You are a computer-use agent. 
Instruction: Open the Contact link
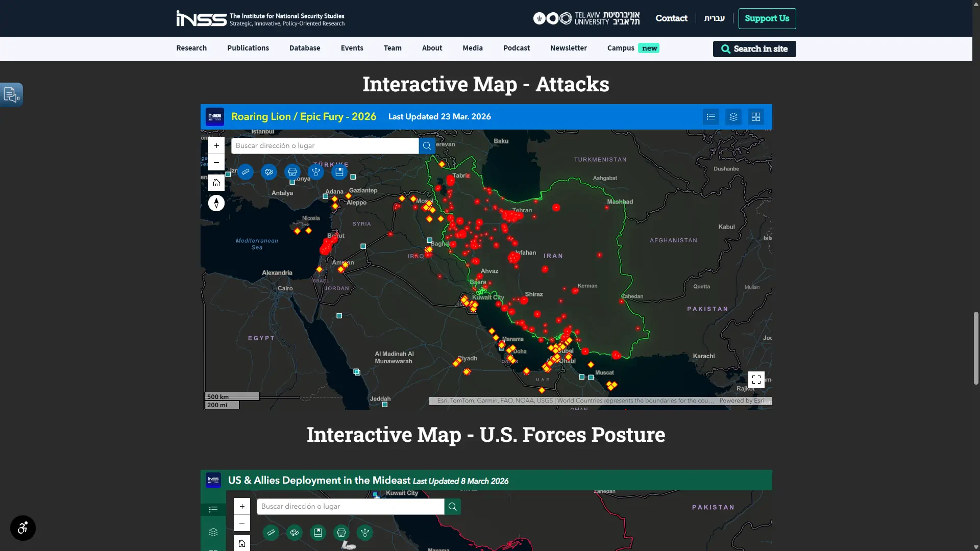tap(671, 18)
